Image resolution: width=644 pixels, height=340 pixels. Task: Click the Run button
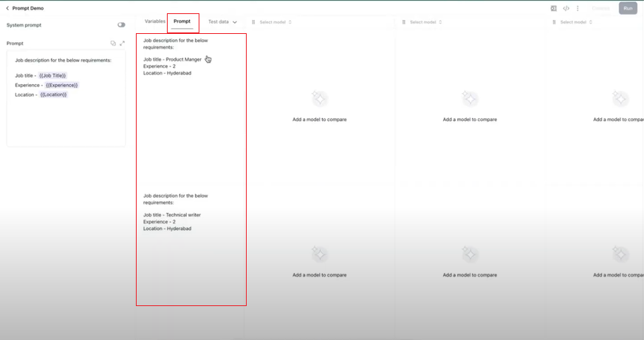click(628, 8)
